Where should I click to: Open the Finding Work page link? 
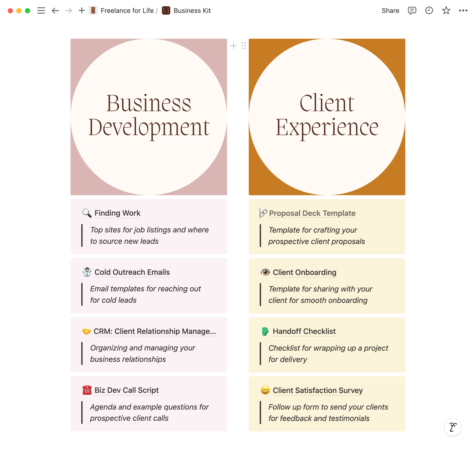click(x=117, y=213)
